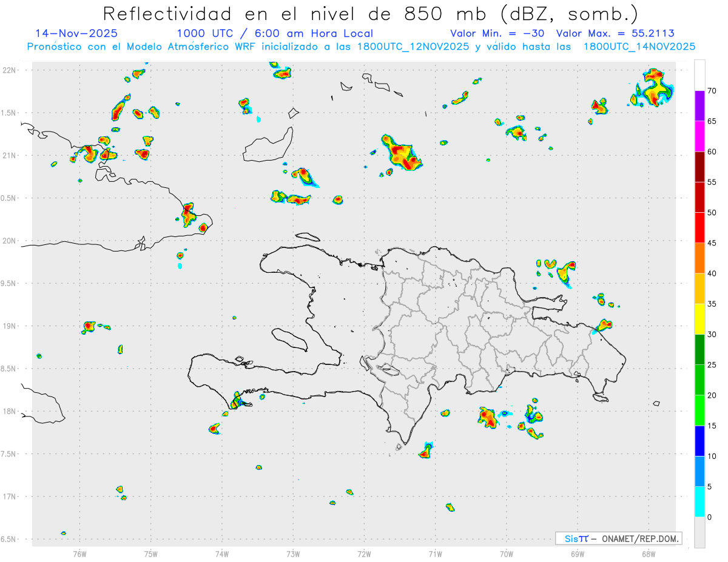Pick the maroon 55–60 dBZ colorbar segment
This screenshot has height=562, width=728.
click(699, 167)
